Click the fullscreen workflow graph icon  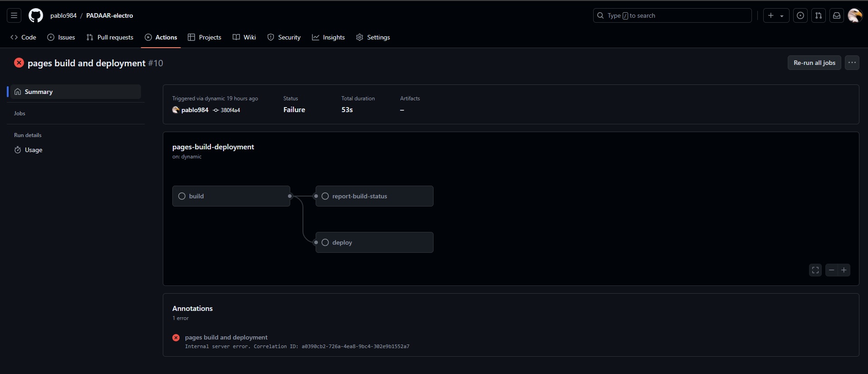click(815, 270)
